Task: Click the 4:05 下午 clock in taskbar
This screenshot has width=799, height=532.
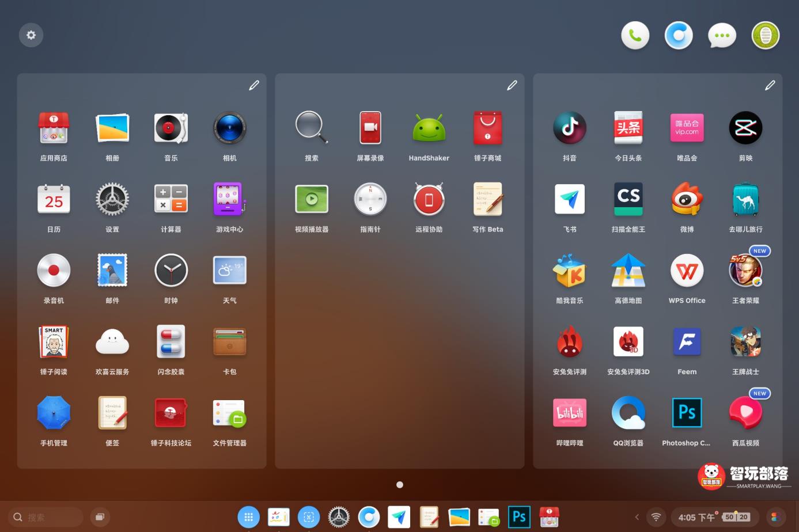Action: pyautogui.click(x=696, y=517)
